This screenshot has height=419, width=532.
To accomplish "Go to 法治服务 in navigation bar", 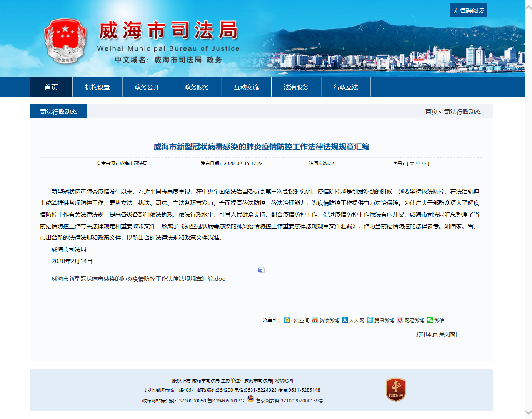I will [296, 87].
